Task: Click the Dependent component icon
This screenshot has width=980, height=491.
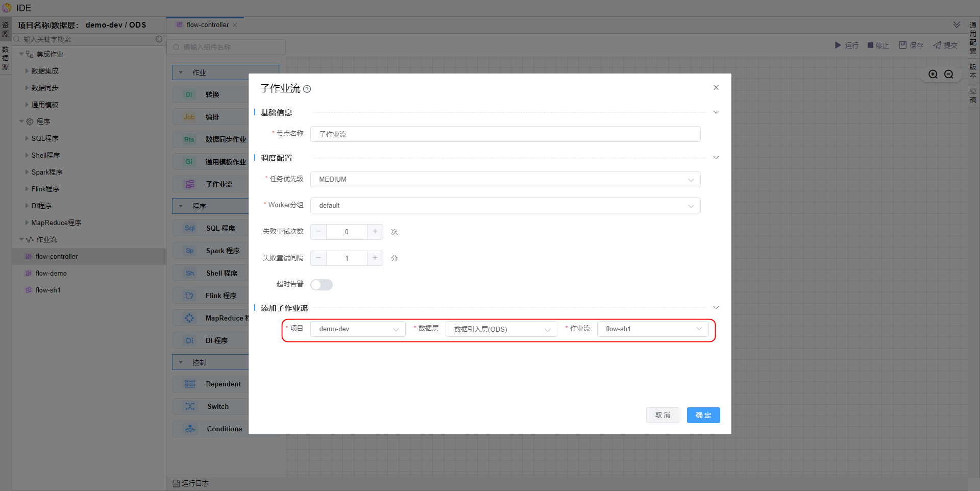Action: pyautogui.click(x=190, y=384)
